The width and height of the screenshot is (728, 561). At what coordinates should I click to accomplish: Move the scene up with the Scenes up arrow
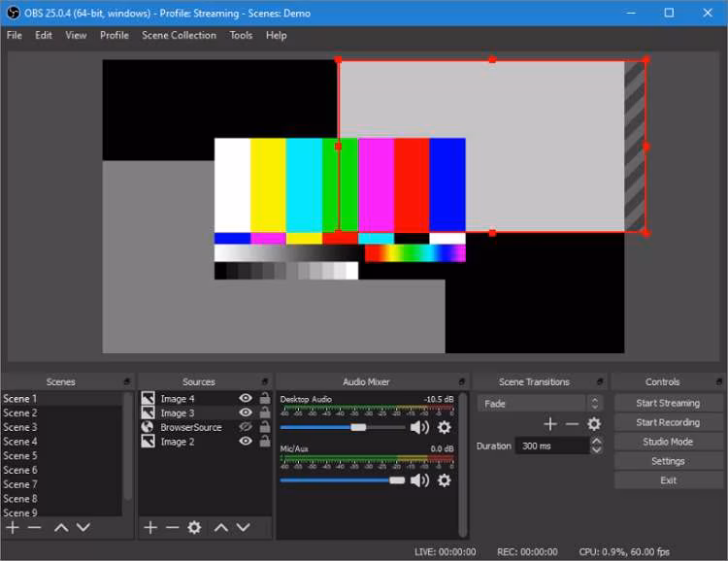coord(61,528)
